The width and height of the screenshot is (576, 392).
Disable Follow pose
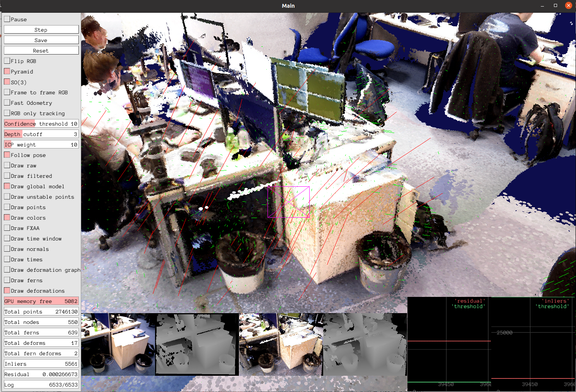coord(7,155)
